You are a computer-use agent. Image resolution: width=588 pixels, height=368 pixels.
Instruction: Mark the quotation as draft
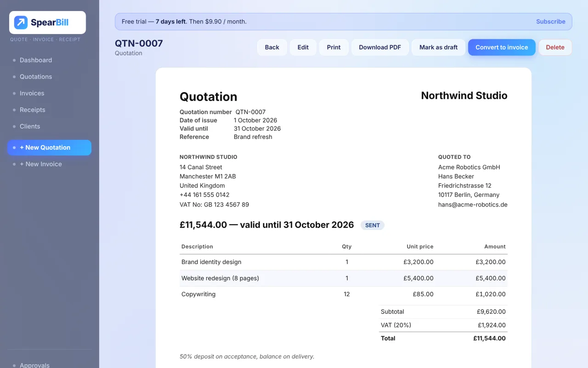[x=439, y=47]
